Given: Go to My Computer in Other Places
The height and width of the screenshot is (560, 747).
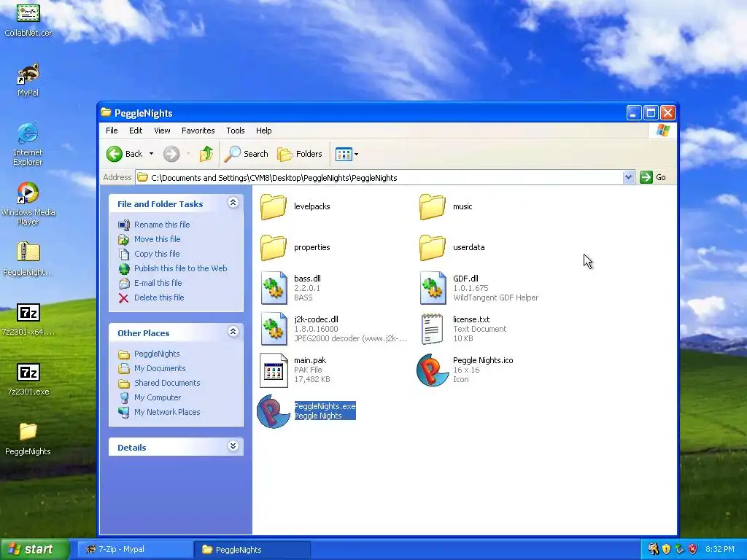Looking at the screenshot, I should (158, 397).
